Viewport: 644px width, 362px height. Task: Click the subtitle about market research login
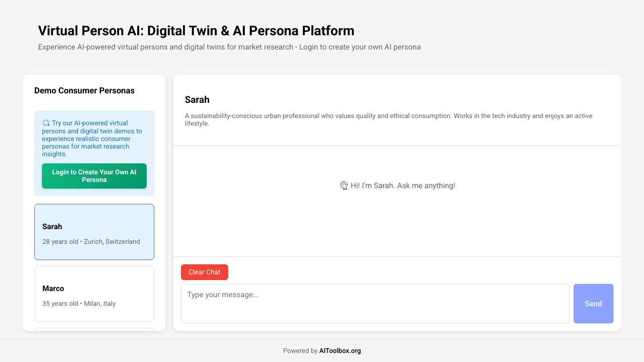[229, 47]
